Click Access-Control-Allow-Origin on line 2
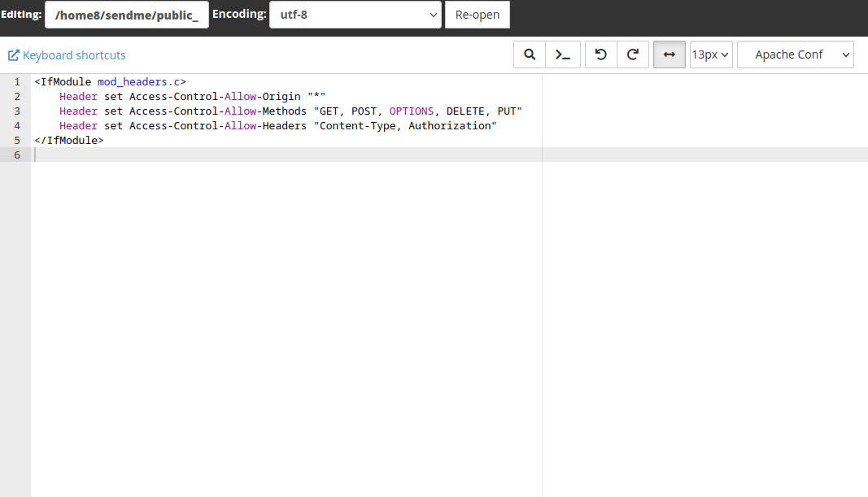 [215, 96]
